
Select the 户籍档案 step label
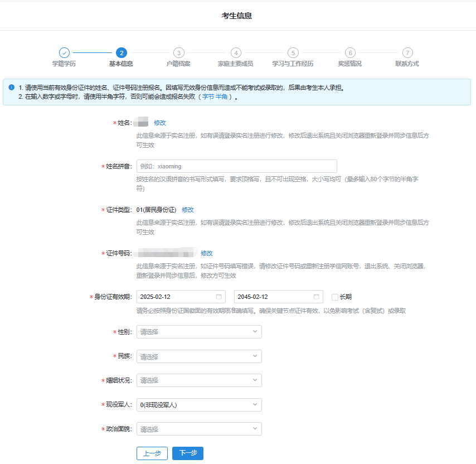click(x=178, y=64)
